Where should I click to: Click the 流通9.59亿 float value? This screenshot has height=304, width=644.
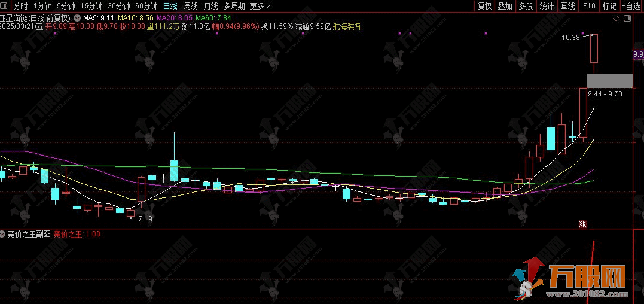[x=313, y=26]
